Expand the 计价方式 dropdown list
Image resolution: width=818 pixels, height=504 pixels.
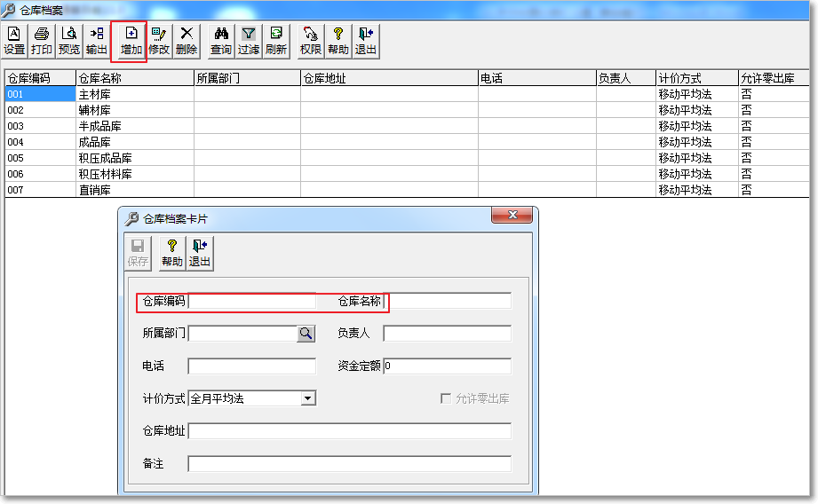pos(307,398)
